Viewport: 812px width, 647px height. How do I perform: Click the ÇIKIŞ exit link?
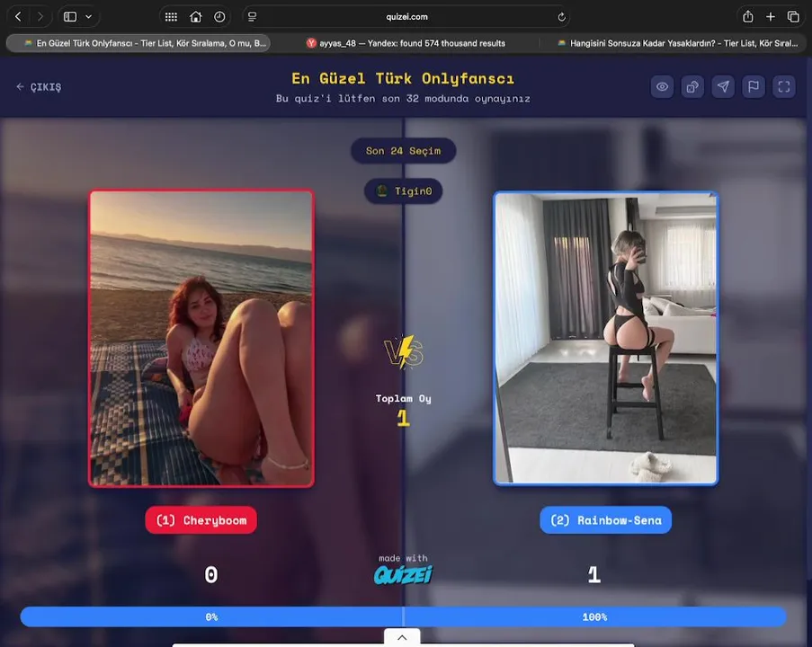tap(39, 87)
